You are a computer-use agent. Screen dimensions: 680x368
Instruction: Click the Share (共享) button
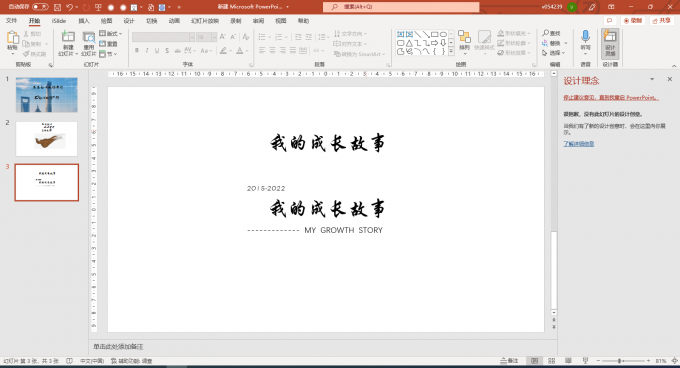661,21
